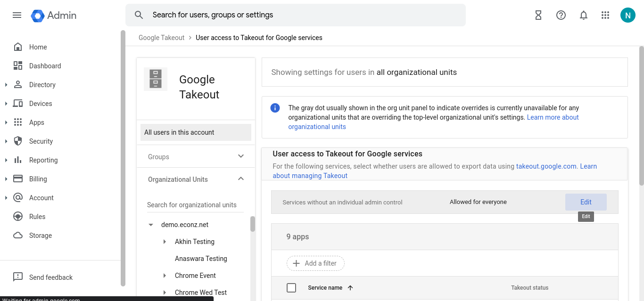Open Learn about managing Takeout link
Viewport: 644px width, 301px height.
pos(435,171)
